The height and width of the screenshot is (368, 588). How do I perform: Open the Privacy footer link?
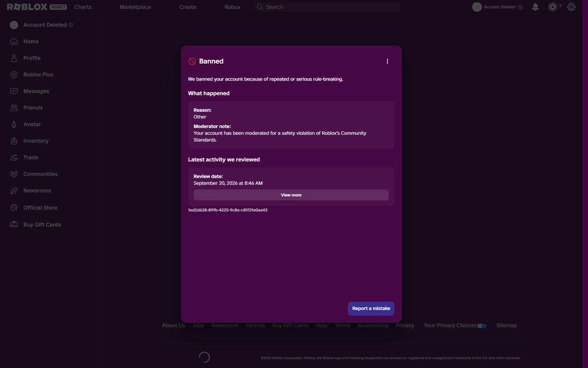pos(405,325)
